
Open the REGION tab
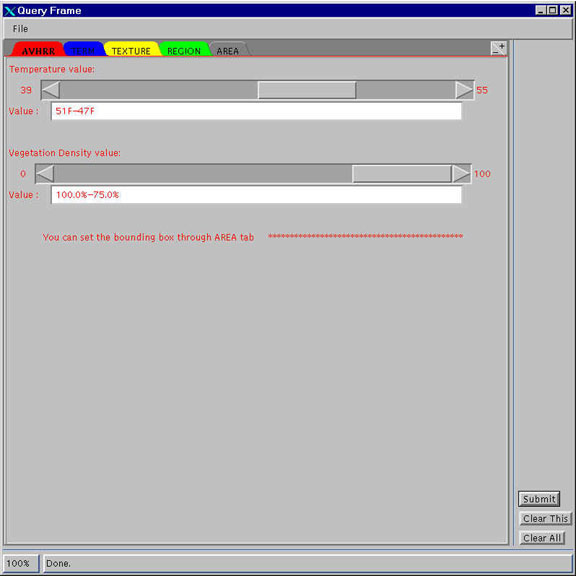coord(184,50)
